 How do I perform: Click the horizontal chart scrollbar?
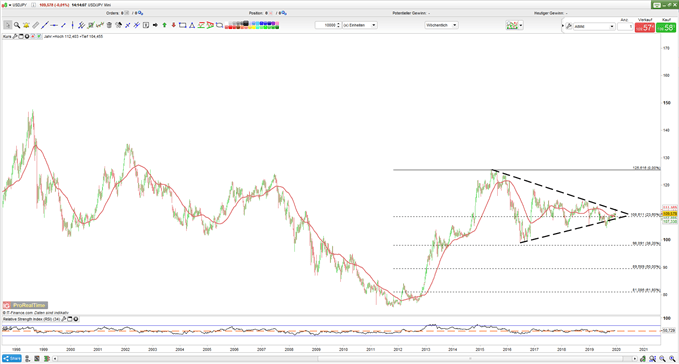pyautogui.click(x=344, y=358)
